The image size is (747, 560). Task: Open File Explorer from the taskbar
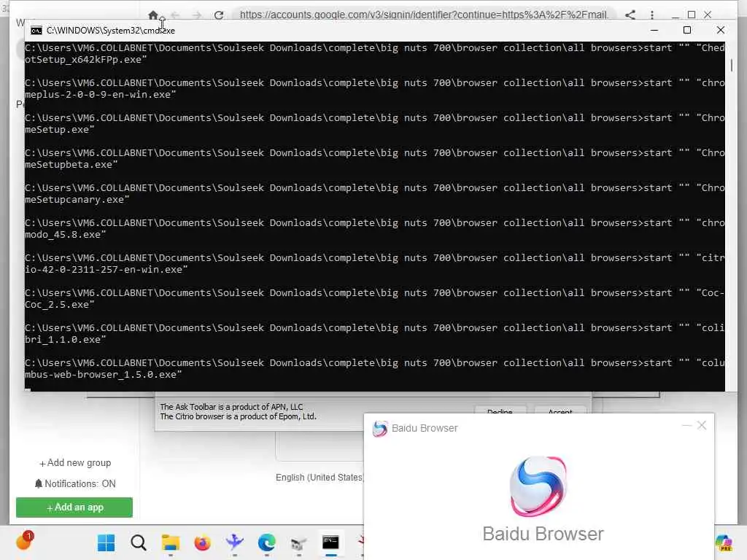pos(170,542)
